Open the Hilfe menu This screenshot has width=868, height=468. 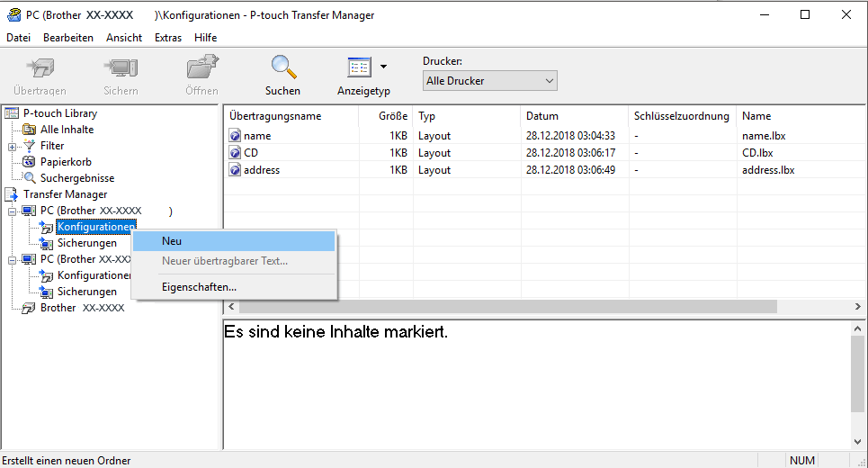click(205, 38)
